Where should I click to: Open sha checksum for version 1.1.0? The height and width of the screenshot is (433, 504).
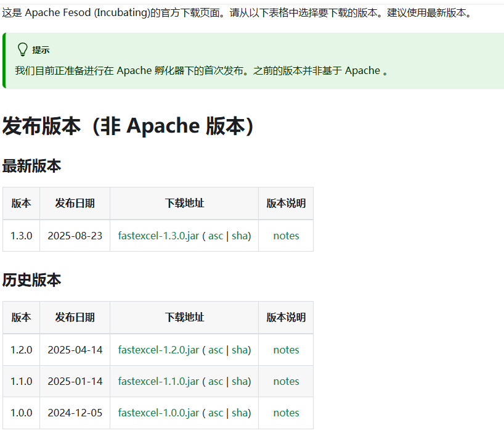point(240,381)
